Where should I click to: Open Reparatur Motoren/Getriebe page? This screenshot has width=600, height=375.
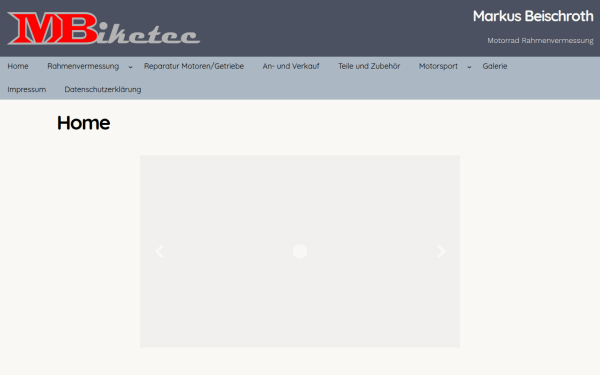(x=194, y=66)
